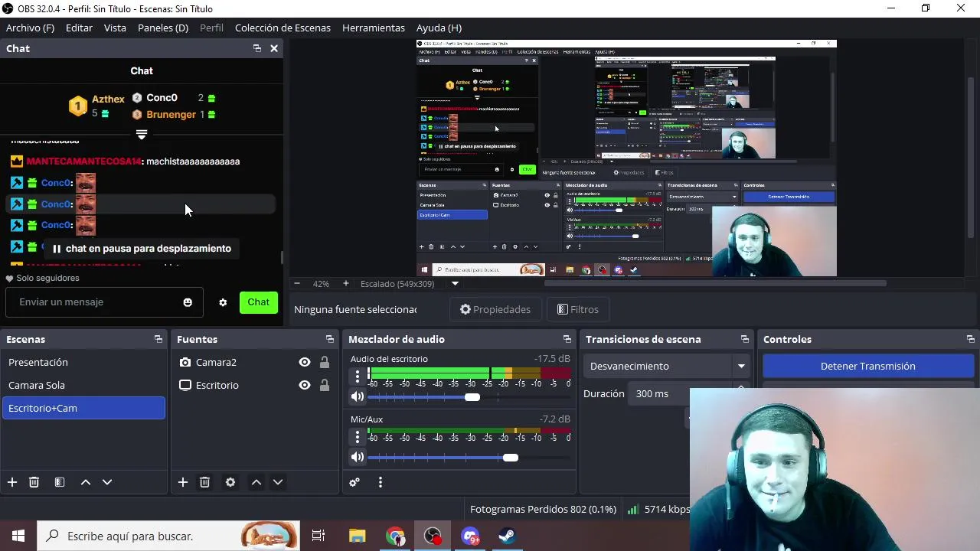
Task: Open source Propiedades
Action: tap(495, 309)
